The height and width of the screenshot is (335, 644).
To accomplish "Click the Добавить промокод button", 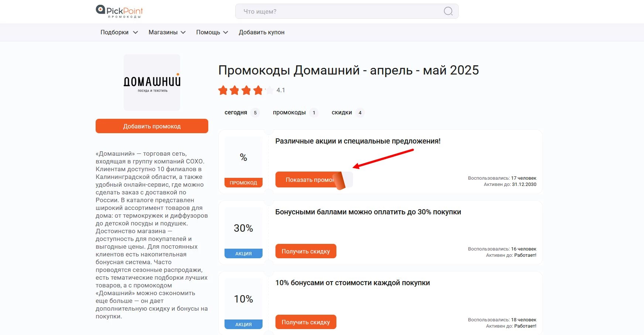I will [x=152, y=126].
